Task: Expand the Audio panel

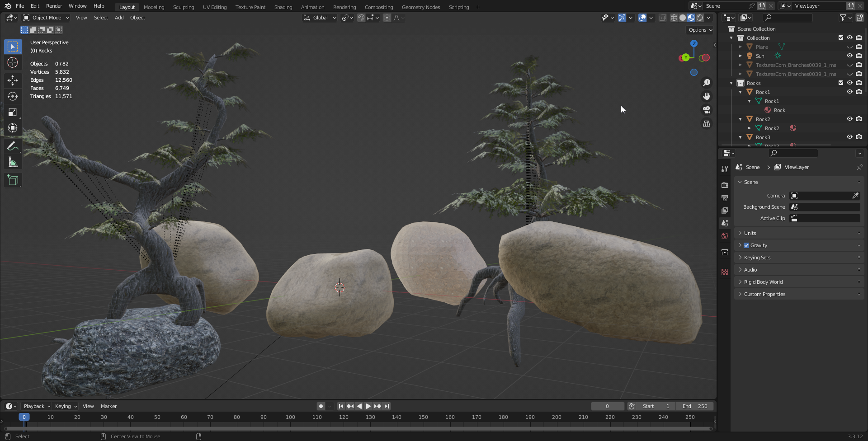Action: point(799,270)
